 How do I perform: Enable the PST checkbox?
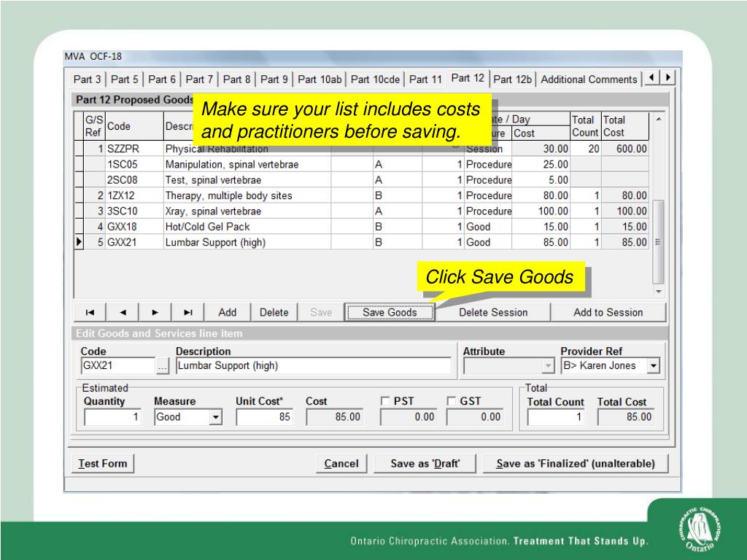pos(385,402)
